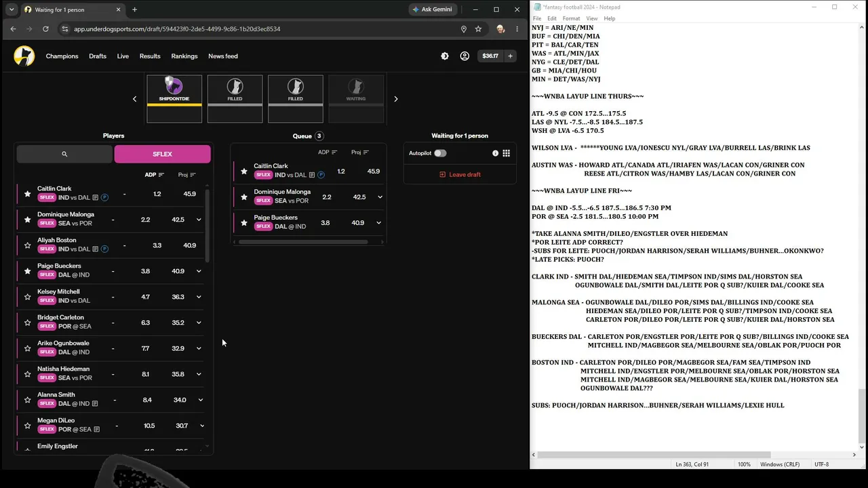Viewport: 868px width, 488px height.
Task: Open Chrome's tab search dropdown
Action: pos(12,9)
